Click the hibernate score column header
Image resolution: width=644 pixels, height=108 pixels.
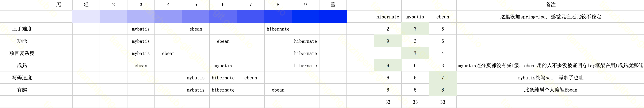[388, 17]
